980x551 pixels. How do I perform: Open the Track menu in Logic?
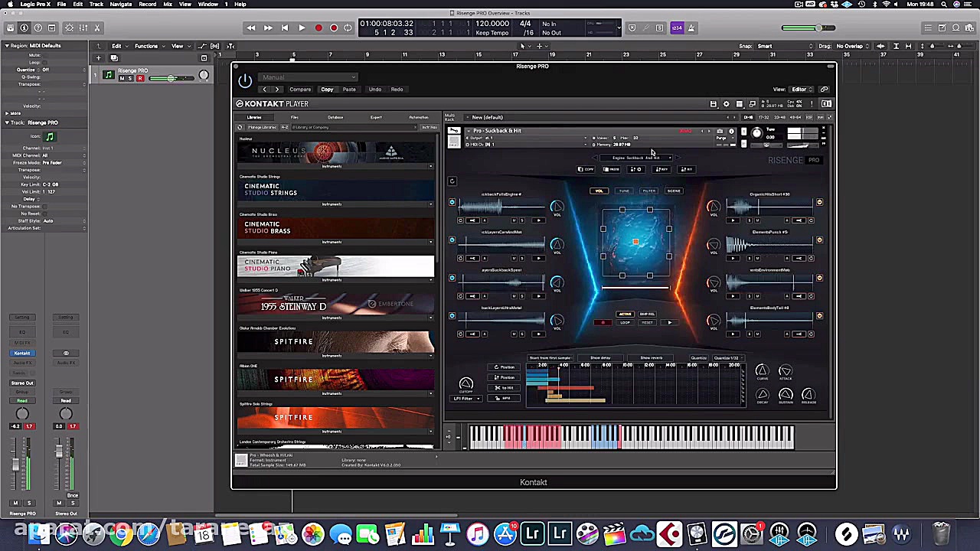click(96, 4)
